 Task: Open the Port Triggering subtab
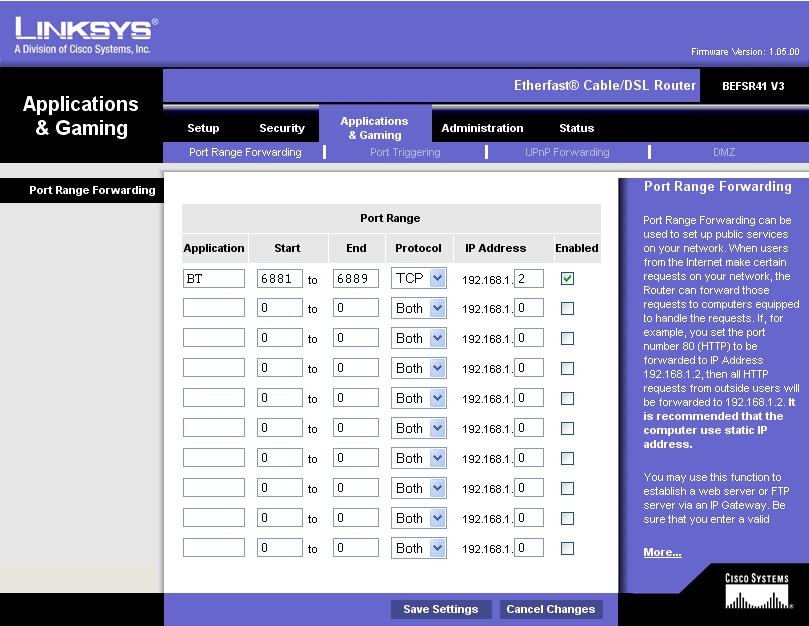(x=405, y=152)
